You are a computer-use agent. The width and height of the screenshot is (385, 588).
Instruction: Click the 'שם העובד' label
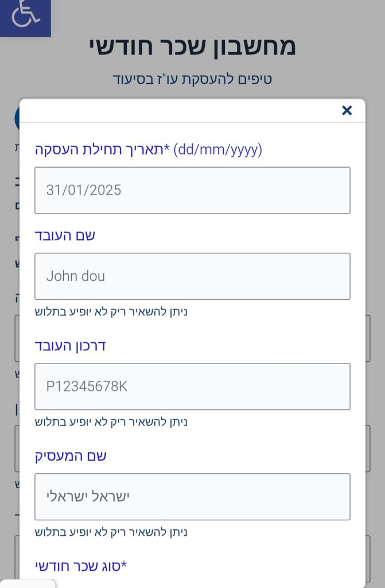click(x=65, y=235)
